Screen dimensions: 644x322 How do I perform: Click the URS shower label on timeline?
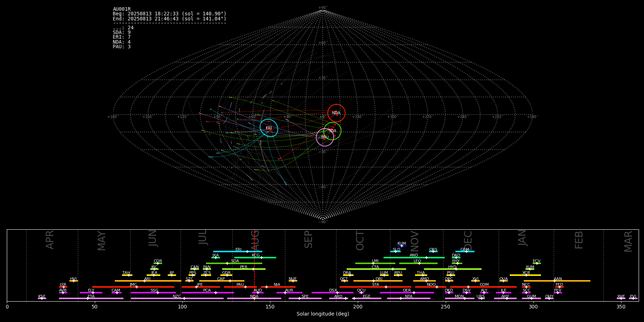coord(481,297)
